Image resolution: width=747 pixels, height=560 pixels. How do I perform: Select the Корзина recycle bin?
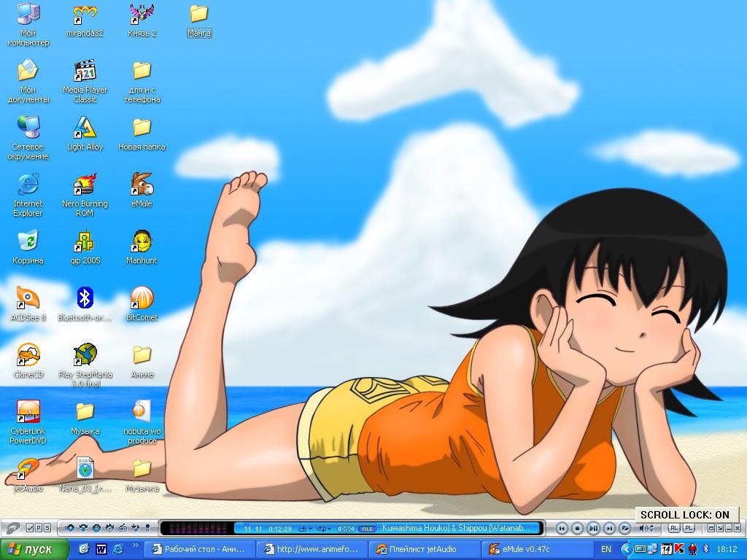[x=28, y=246]
